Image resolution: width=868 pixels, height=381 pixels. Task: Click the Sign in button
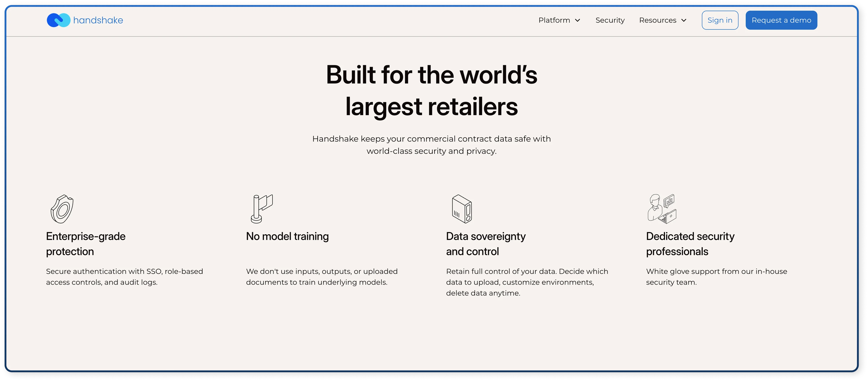tap(720, 20)
